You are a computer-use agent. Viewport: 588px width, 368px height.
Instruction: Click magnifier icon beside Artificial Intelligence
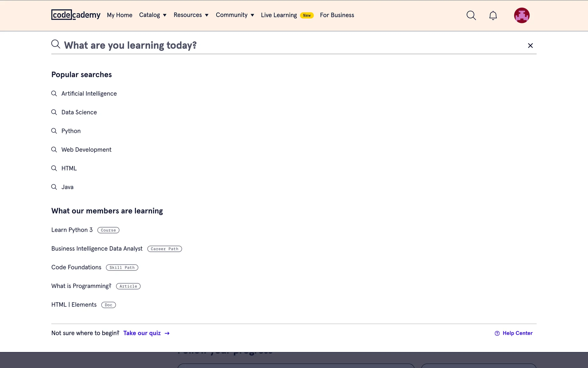pyautogui.click(x=54, y=94)
